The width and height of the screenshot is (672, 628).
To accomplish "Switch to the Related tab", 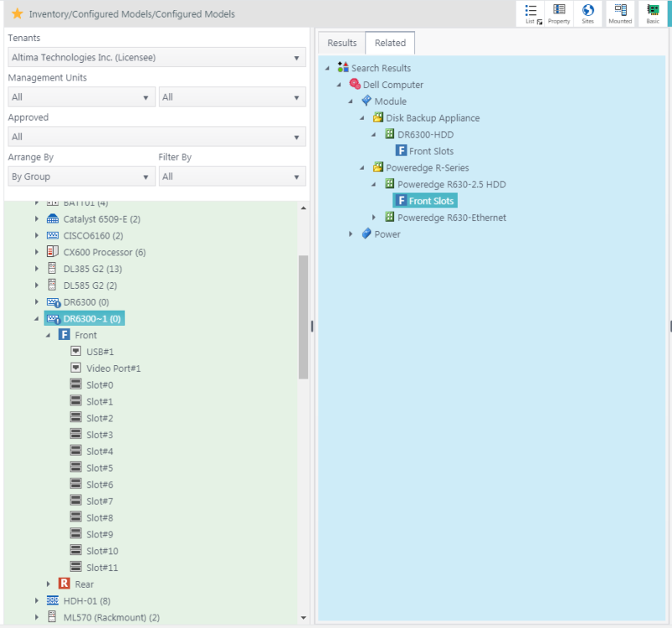I will click(x=390, y=43).
